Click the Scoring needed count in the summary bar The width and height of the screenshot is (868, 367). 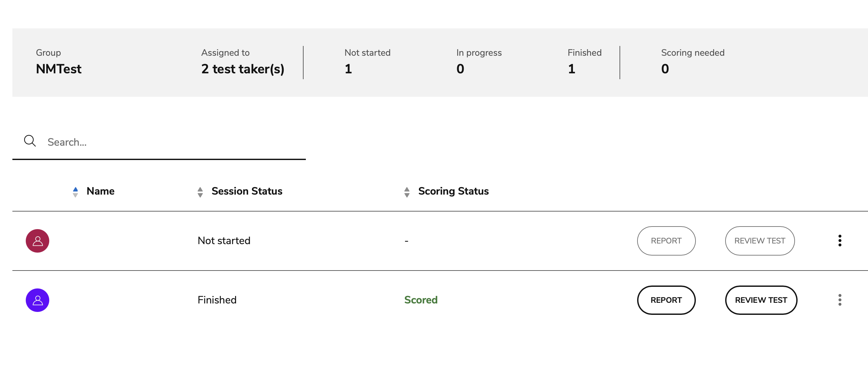(665, 69)
